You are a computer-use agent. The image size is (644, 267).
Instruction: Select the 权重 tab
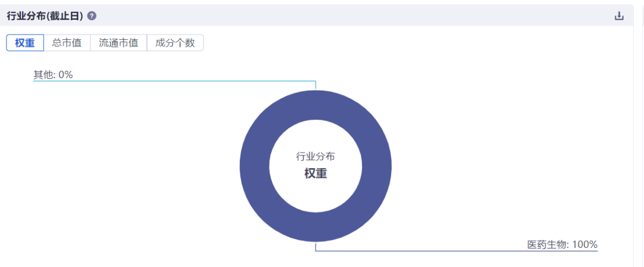tap(25, 43)
